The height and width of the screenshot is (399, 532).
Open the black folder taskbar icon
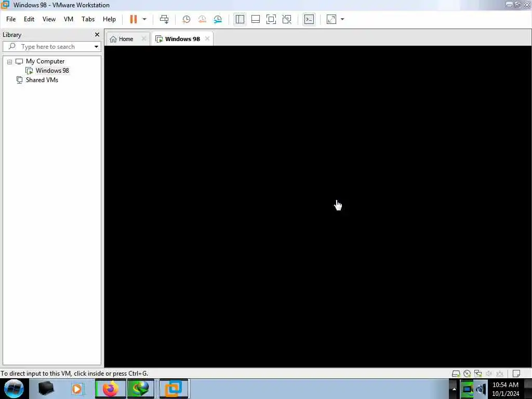[x=46, y=389]
